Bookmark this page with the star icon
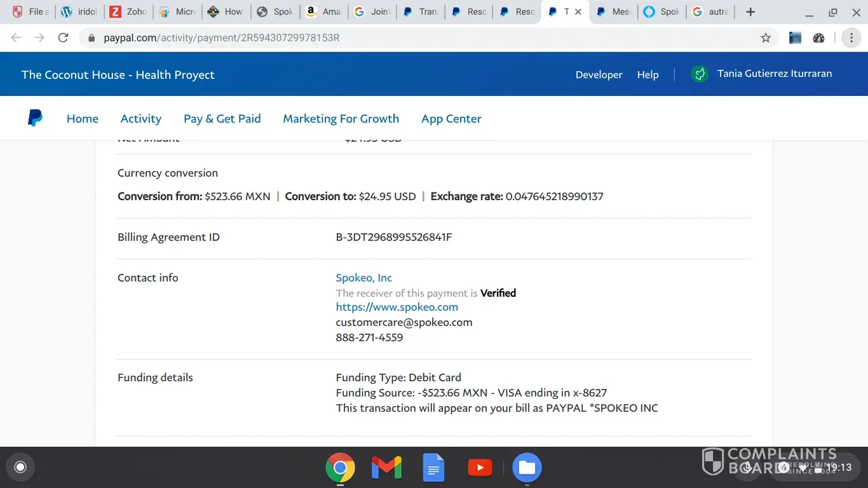 pyautogui.click(x=766, y=37)
